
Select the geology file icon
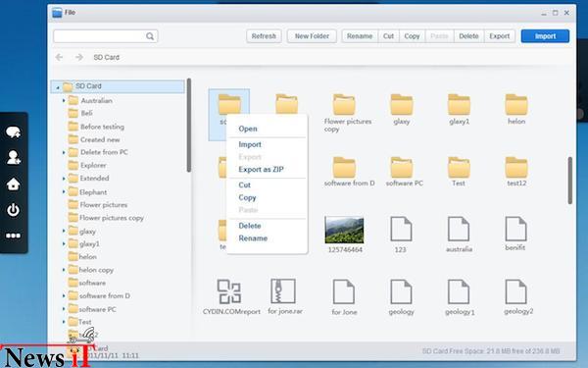click(401, 291)
